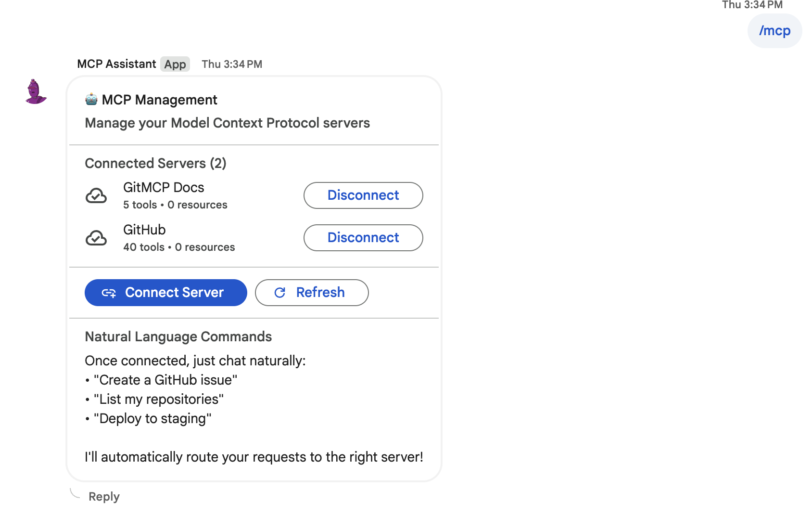Click the curved reply arrow icon
The height and width of the screenshot is (516, 812).
(75, 493)
